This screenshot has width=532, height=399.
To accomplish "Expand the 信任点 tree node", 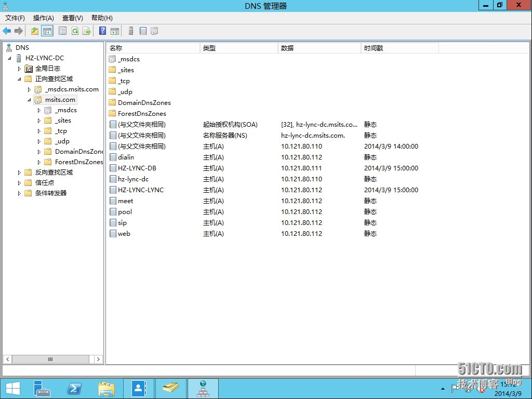I will pyautogui.click(x=19, y=183).
